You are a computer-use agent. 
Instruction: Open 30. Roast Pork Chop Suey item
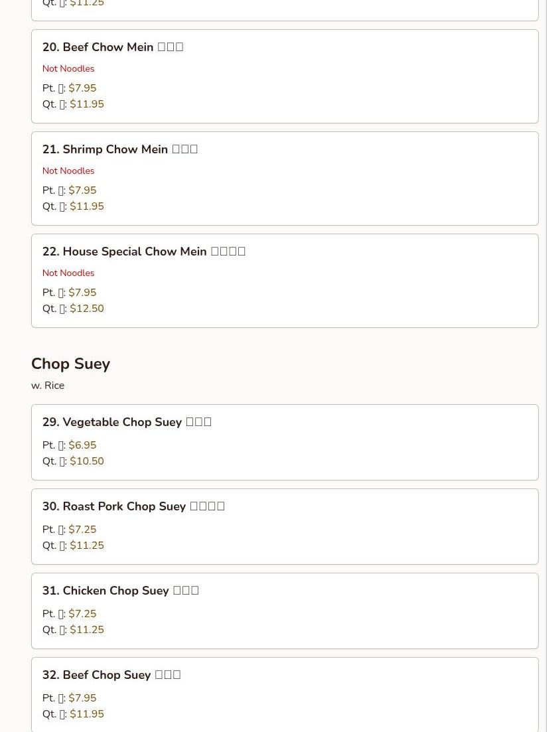(285, 526)
